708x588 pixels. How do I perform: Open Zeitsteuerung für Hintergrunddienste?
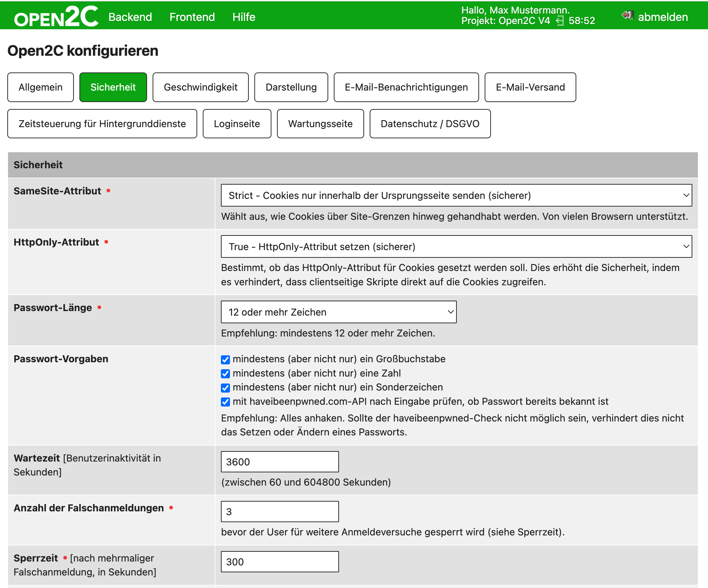pos(102,124)
